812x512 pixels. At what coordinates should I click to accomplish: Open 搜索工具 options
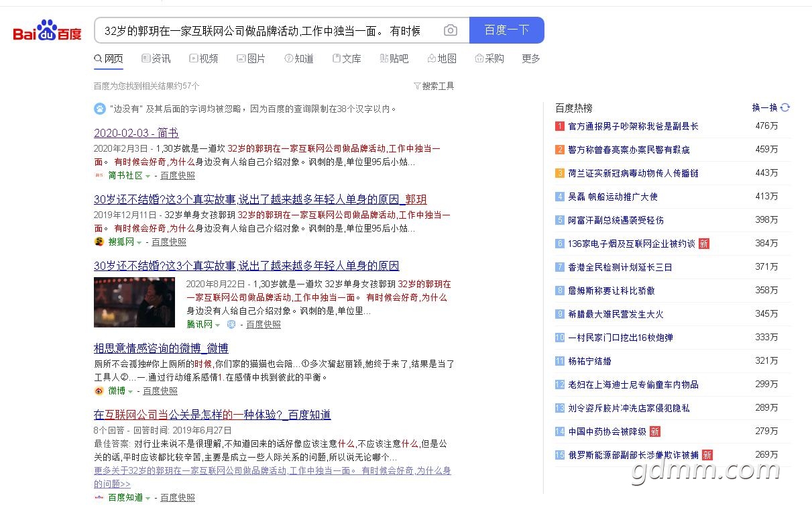click(x=438, y=86)
